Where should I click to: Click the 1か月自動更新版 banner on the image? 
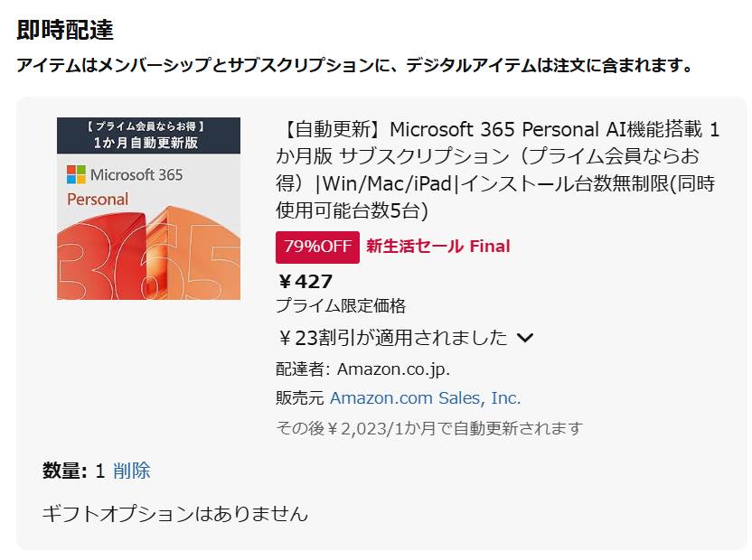tap(148, 143)
